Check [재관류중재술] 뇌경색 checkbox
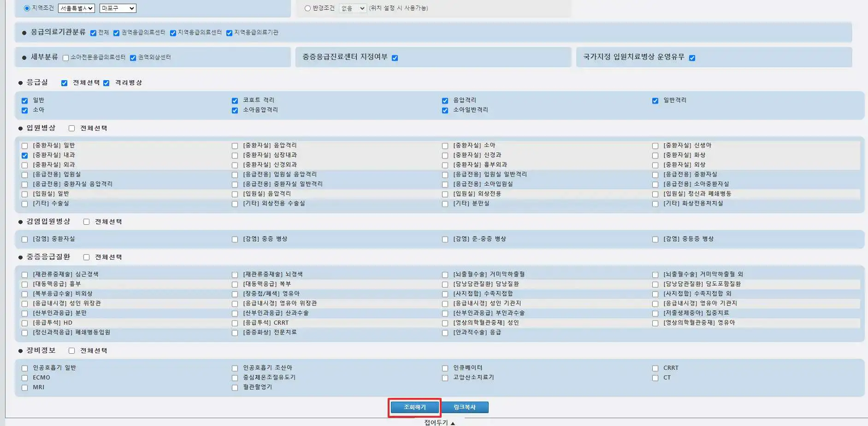This screenshot has width=868, height=426. pyautogui.click(x=235, y=274)
